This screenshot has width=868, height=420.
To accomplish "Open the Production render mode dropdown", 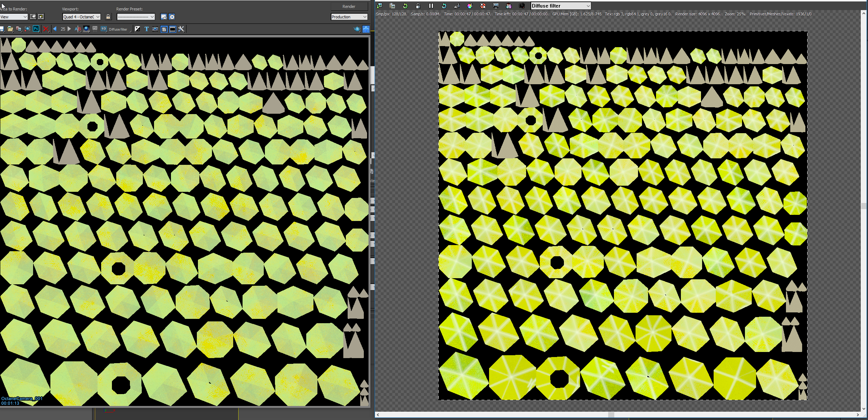I will (349, 17).
